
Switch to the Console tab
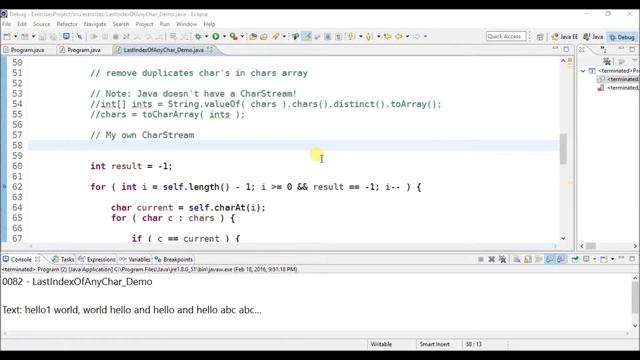(21, 260)
